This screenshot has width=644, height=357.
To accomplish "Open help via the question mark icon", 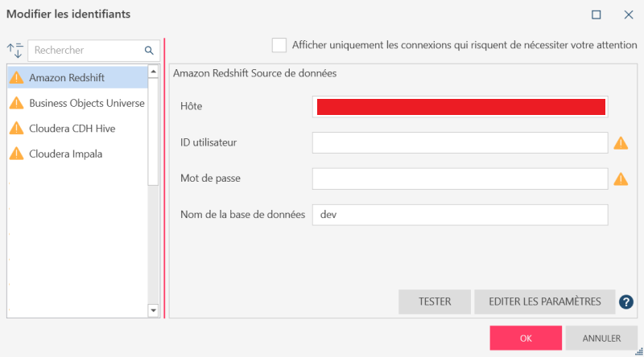I will pyautogui.click(x=627, y=302).
